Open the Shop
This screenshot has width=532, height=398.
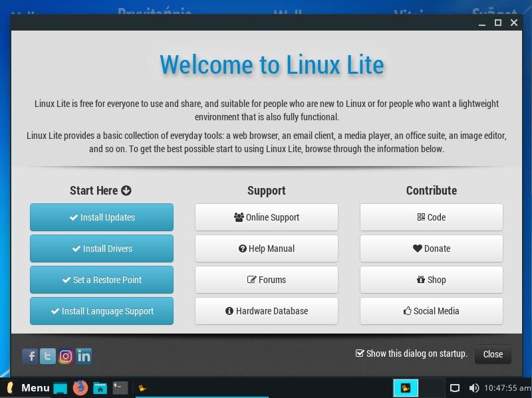(432, 280)
